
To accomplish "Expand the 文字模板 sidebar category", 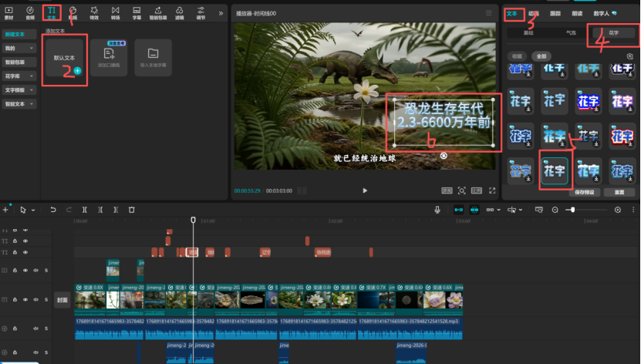I will (19, 89).
